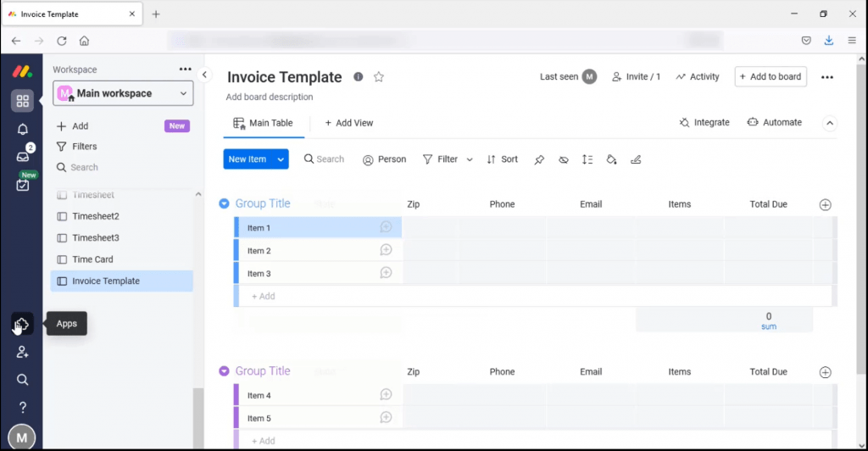Select Invoice Template board in sidebar
The height and width of the screenshot is (451, 868).
click(122, 281)
